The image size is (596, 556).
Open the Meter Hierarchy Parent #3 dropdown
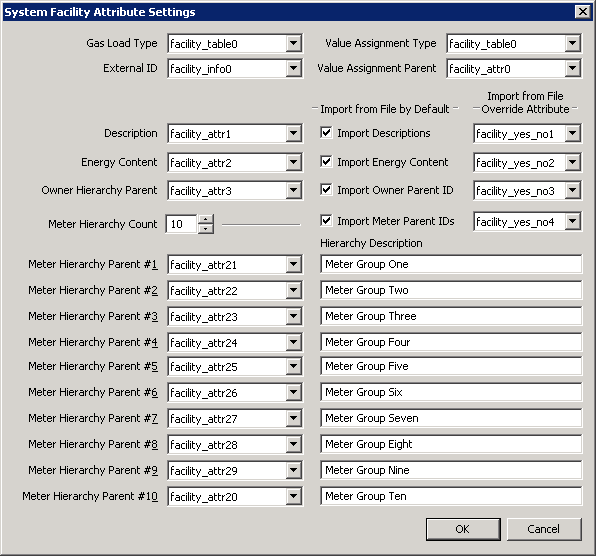coord(293,316)
